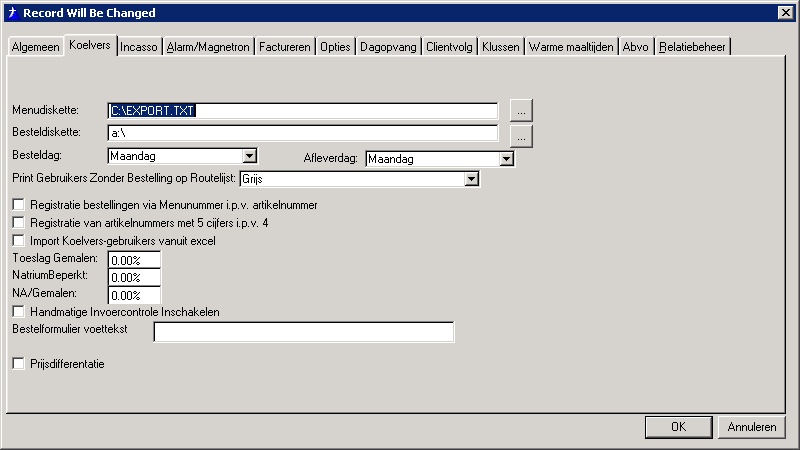Click the NA/Gemalen percentage field
This screenshot has height=450, width=800.
pos(134,295)
